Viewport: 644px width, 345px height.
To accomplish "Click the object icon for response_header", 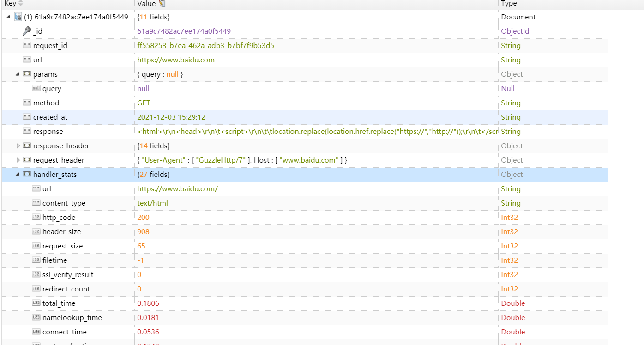I will (x=27, y=146).
